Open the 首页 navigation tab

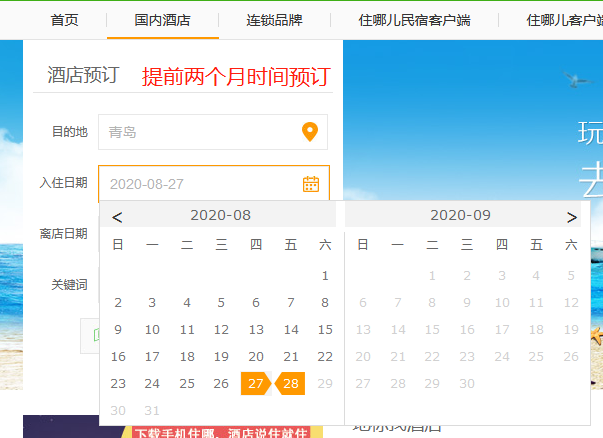[64, 20]
